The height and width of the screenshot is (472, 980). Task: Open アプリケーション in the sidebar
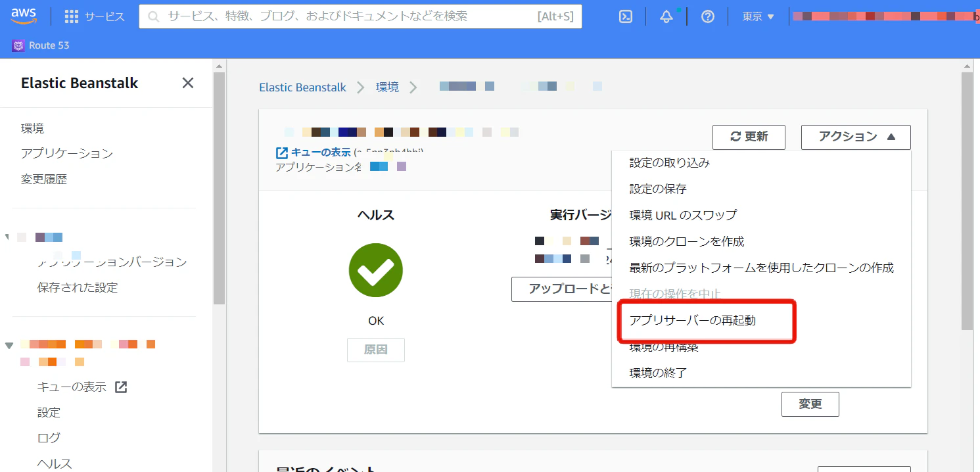click(67, 153)
